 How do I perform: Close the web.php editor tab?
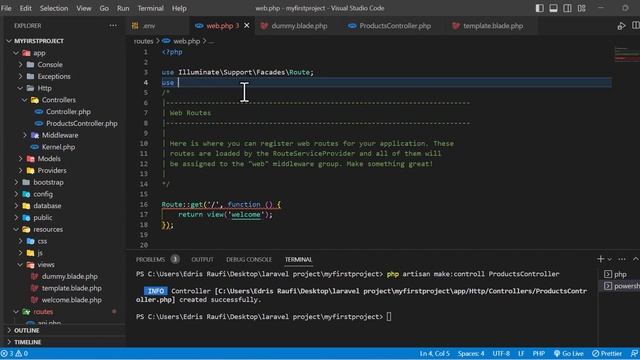[x=247, y=25]
